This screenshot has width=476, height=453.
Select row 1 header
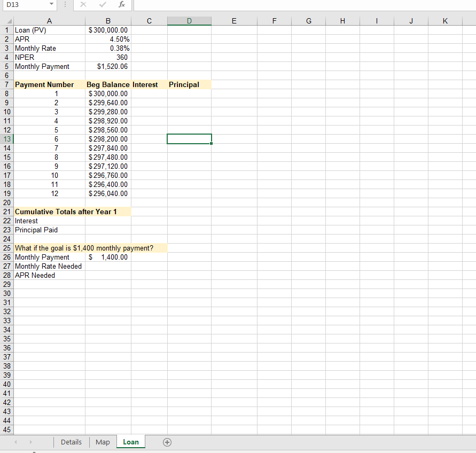point(7,30)
